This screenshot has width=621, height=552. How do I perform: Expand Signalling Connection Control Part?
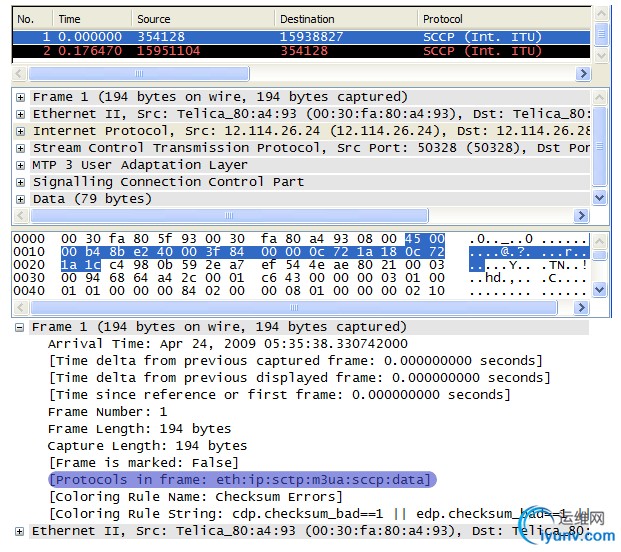pos(20,182)
